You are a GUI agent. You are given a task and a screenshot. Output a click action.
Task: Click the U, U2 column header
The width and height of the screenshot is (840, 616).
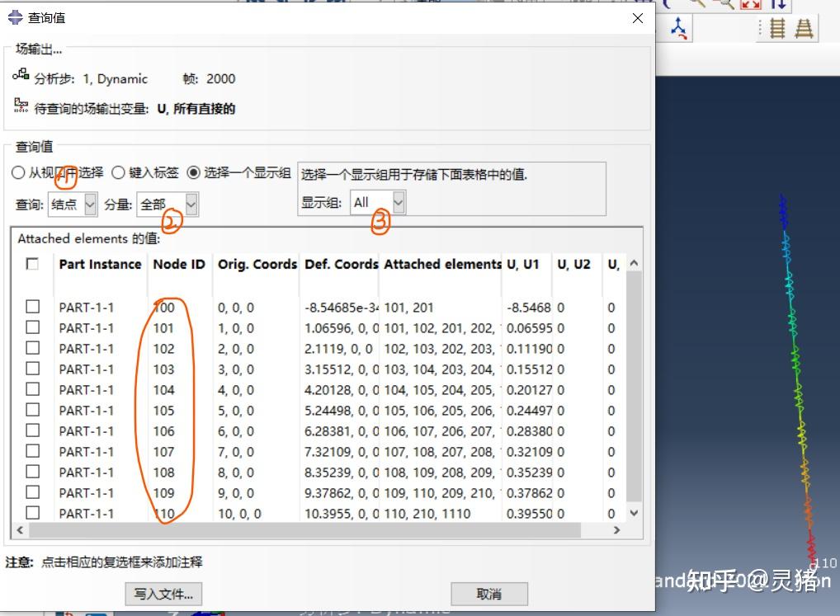[573, 265]
